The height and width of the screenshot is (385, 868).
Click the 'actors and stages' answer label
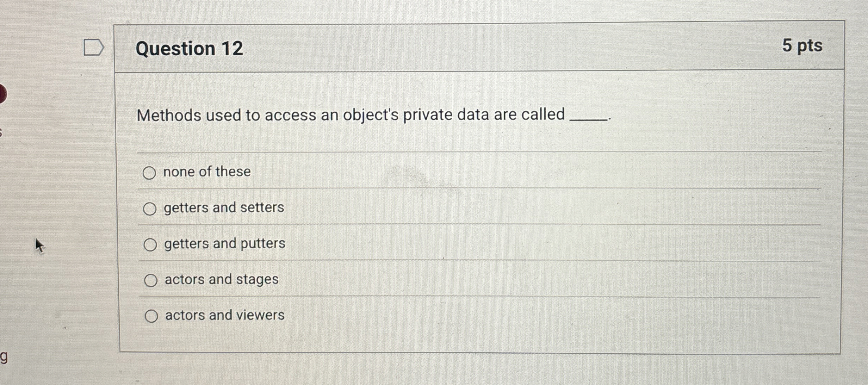point(221,280)
